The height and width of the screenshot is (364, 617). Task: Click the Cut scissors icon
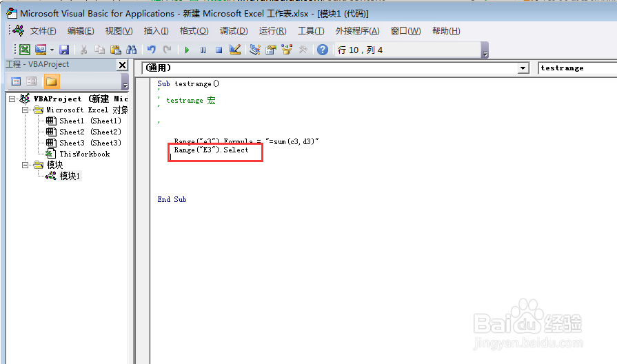(83, 50)
